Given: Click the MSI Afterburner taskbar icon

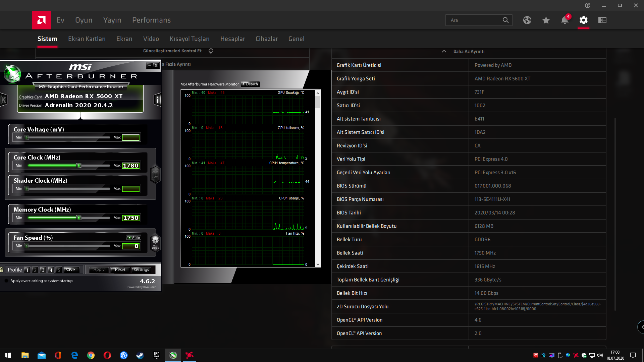Looking at the screenshot, I should point(173,355).
